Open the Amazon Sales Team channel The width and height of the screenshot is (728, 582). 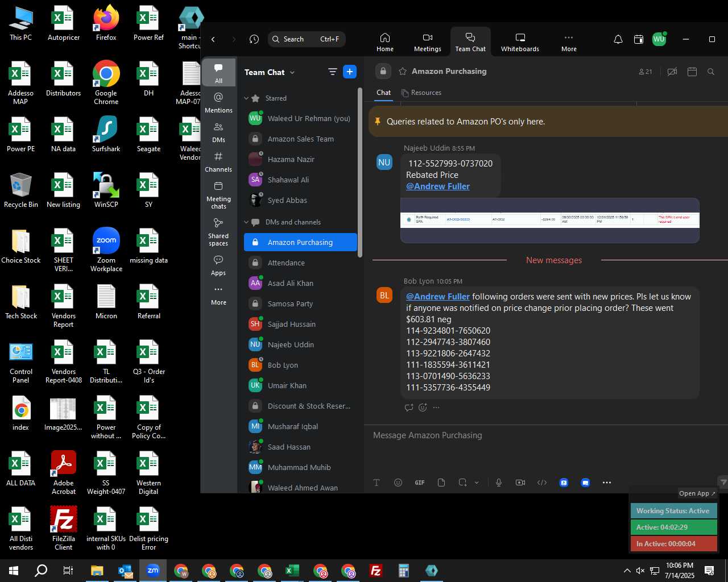click(x=300, y=139)
